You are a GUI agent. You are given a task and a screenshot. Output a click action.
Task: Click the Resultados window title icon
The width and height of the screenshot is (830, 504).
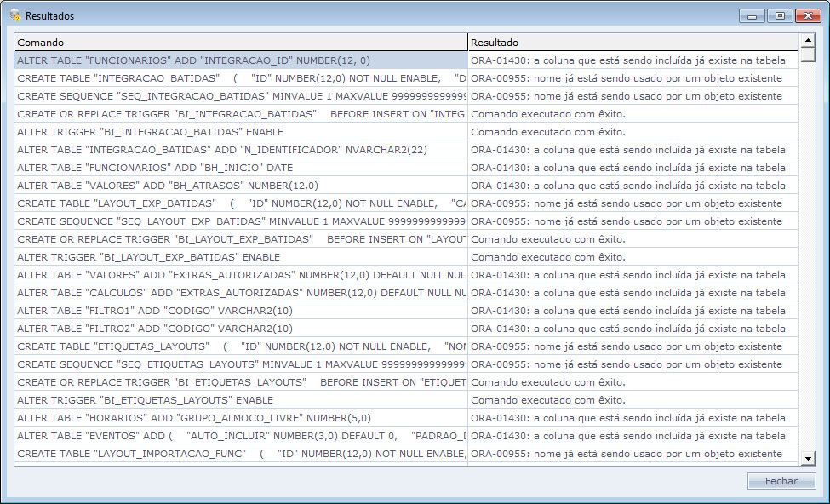pos(14,15)
